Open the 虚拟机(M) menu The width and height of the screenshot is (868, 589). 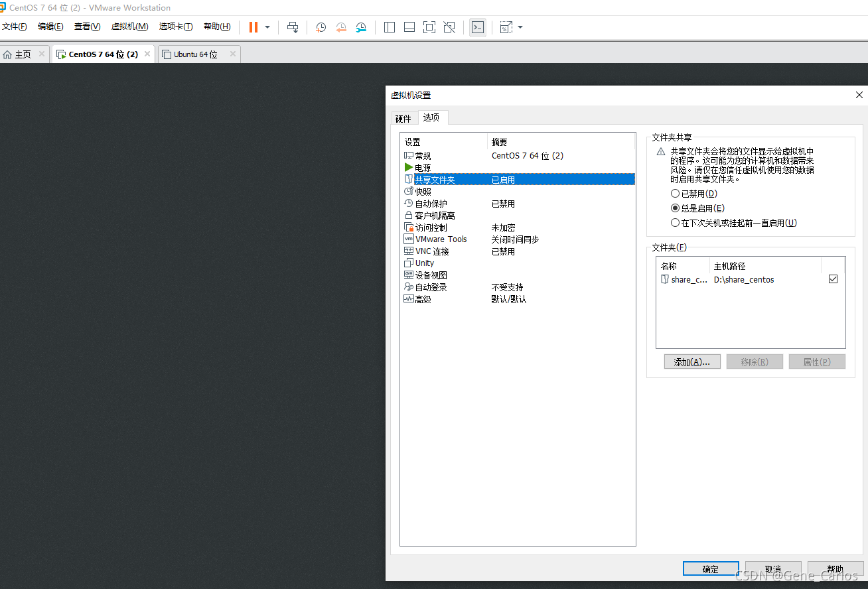129,27
